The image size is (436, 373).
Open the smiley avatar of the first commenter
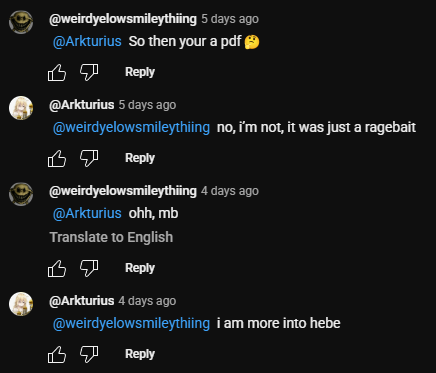pos(21,22)
